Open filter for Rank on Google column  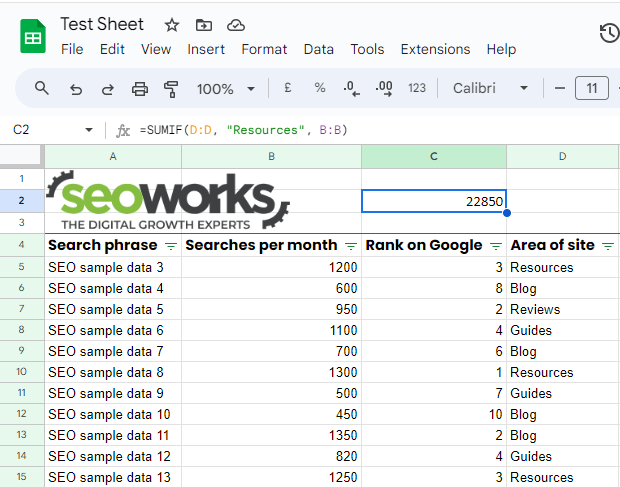click(496, 246)
